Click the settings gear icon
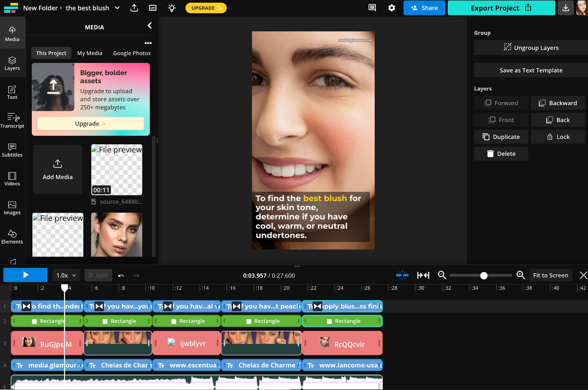 click(392, 8)
